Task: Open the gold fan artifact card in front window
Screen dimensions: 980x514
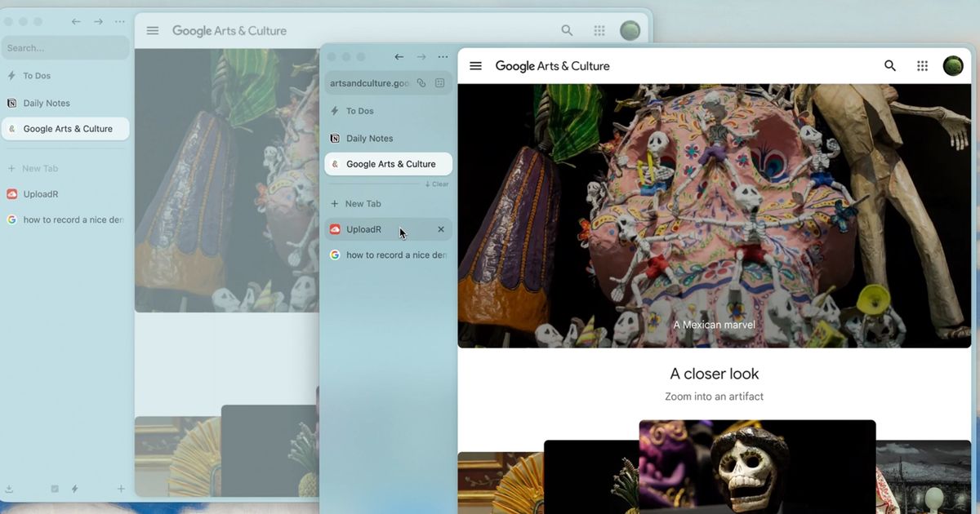Action: (500, 482)
